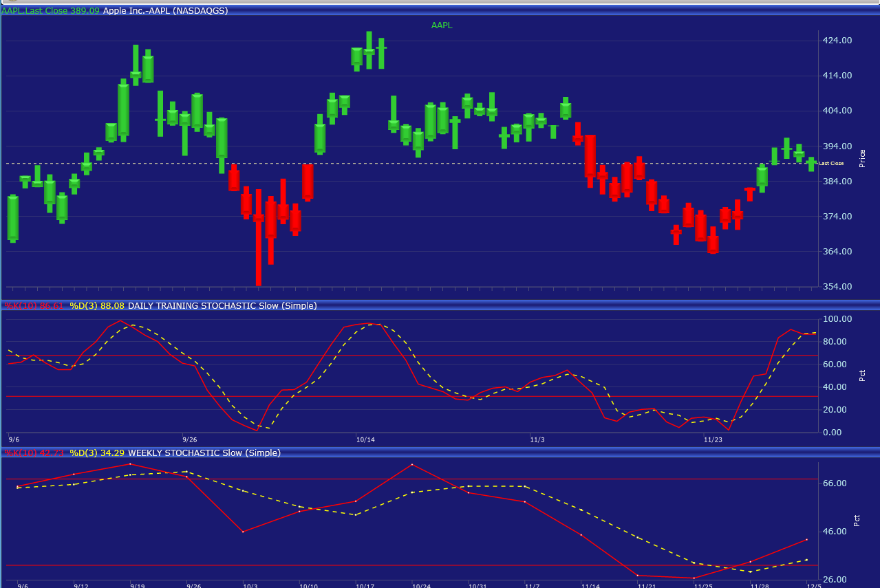880x588 pixels.
Task: Click the 414.00 price axis label
Action: click(837, 75)
